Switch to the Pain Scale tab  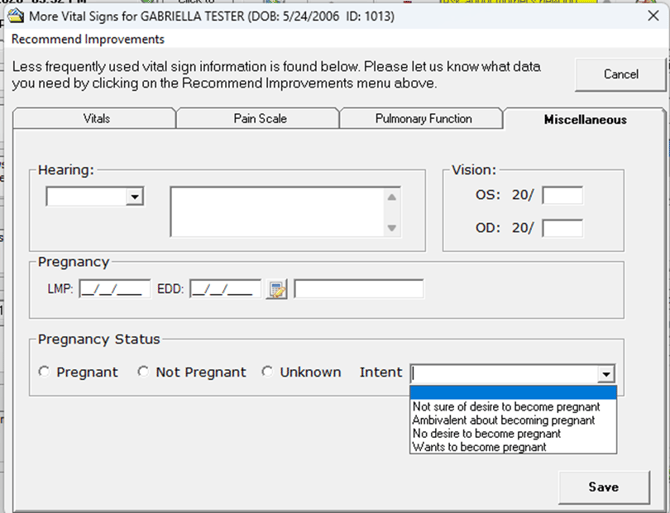260,119
